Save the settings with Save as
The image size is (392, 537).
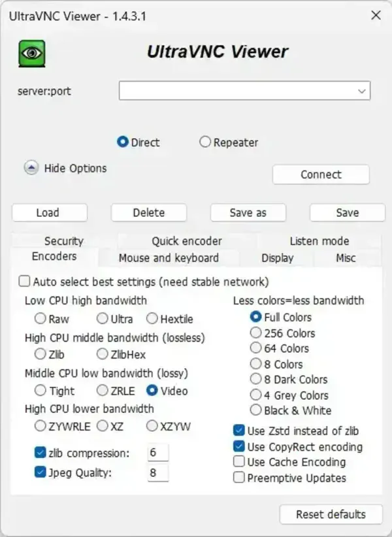(248, 212)
